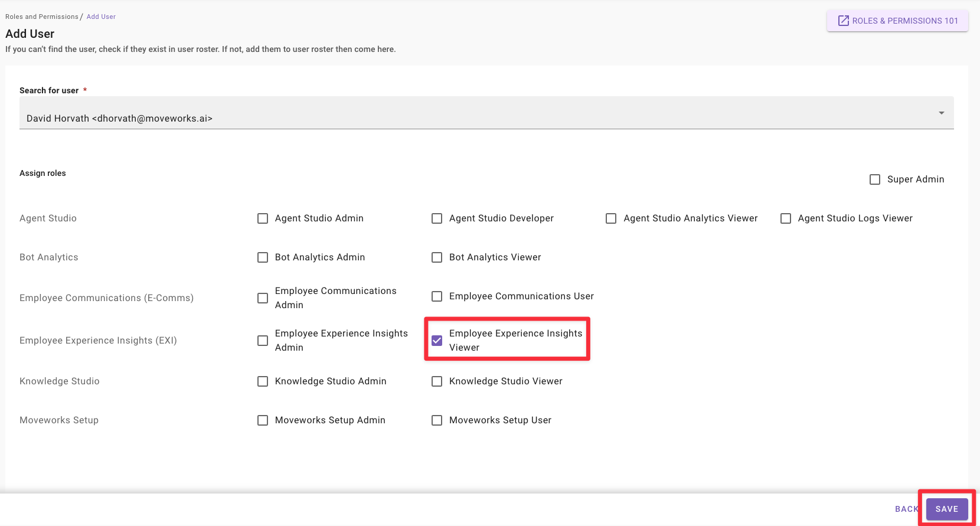Click the SAVE button
This screenshot has width=980, height=526.
(x=947, y=509)
